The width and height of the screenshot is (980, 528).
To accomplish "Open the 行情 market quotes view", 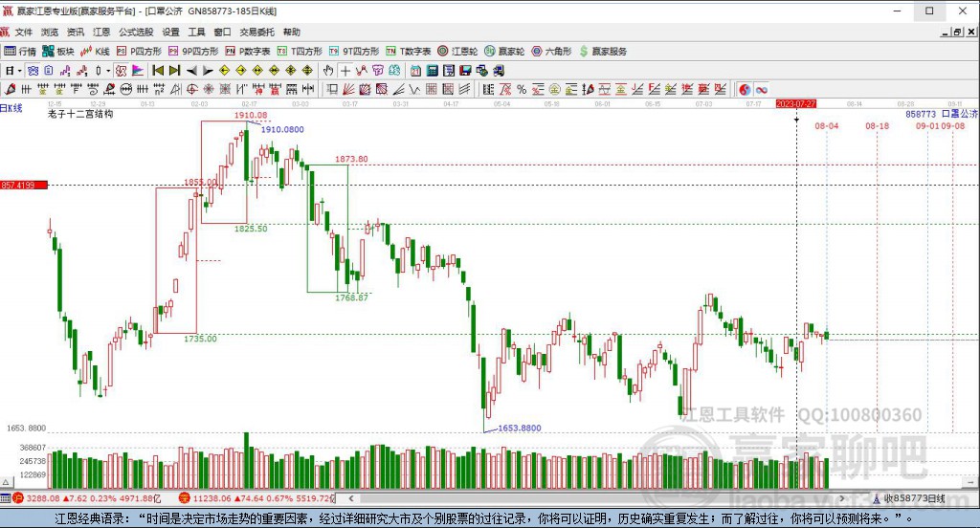I will pos(20,52).
